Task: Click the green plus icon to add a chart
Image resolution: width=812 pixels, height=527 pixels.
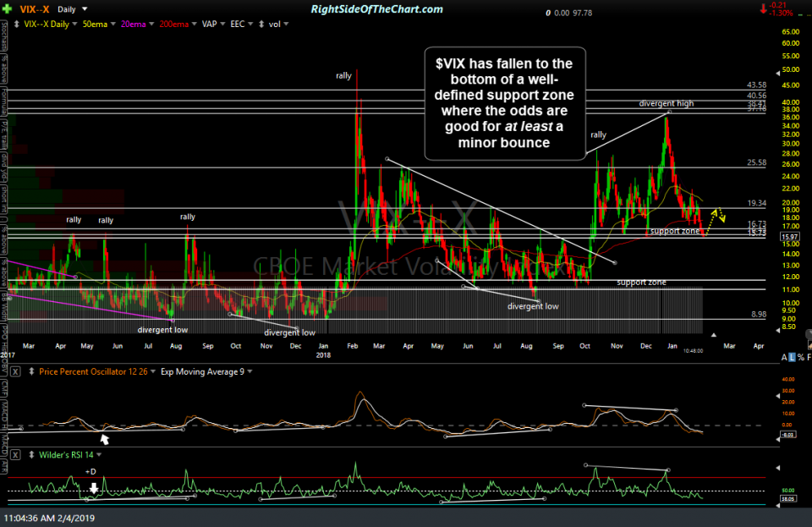Action: point(7,8)
